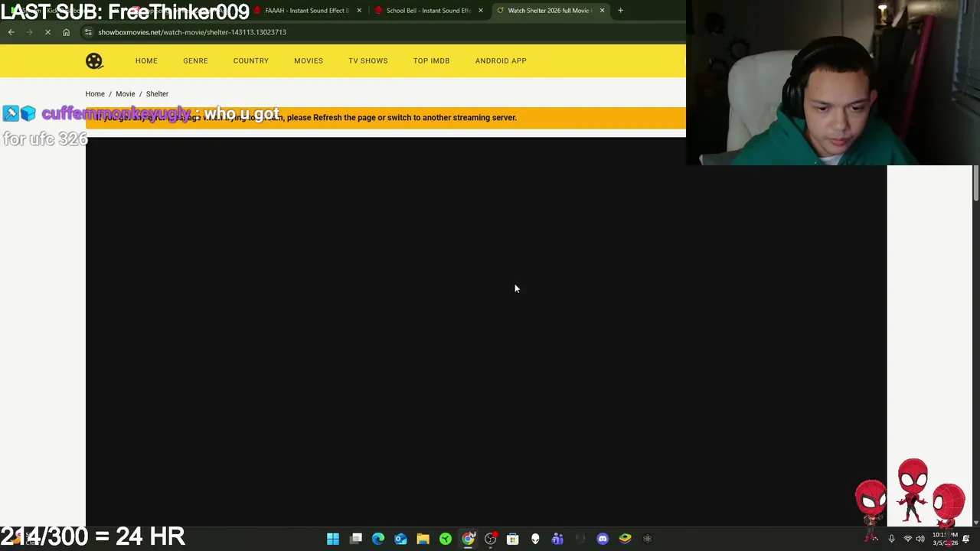
Task: Click the black video player area
Action: [486, 332]
